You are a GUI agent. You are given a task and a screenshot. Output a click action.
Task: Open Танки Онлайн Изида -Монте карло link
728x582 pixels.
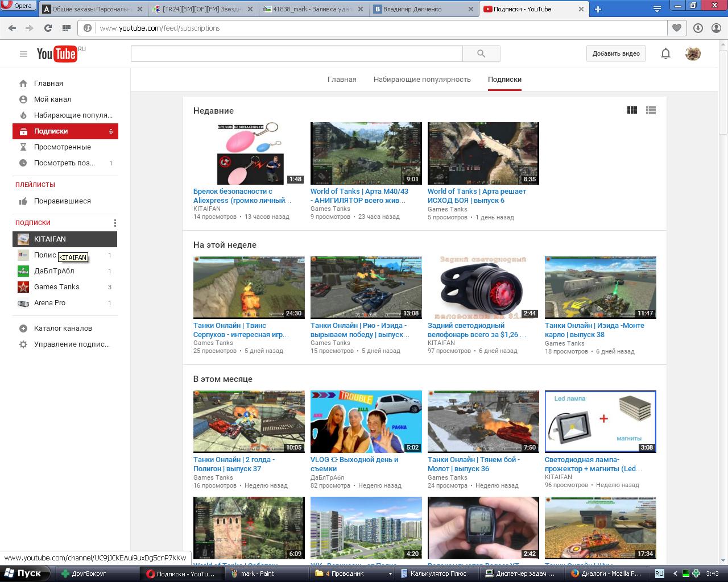click(x=595, y=330)
